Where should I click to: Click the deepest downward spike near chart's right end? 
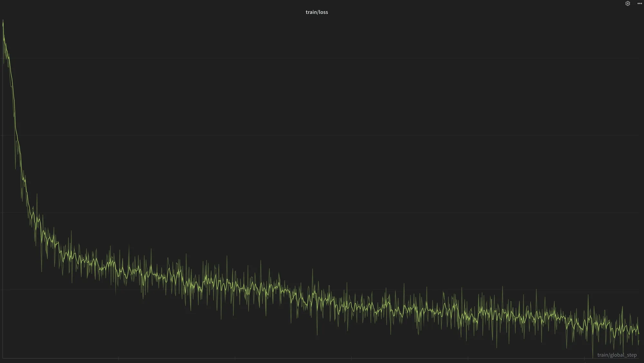[x=592, y=354]
